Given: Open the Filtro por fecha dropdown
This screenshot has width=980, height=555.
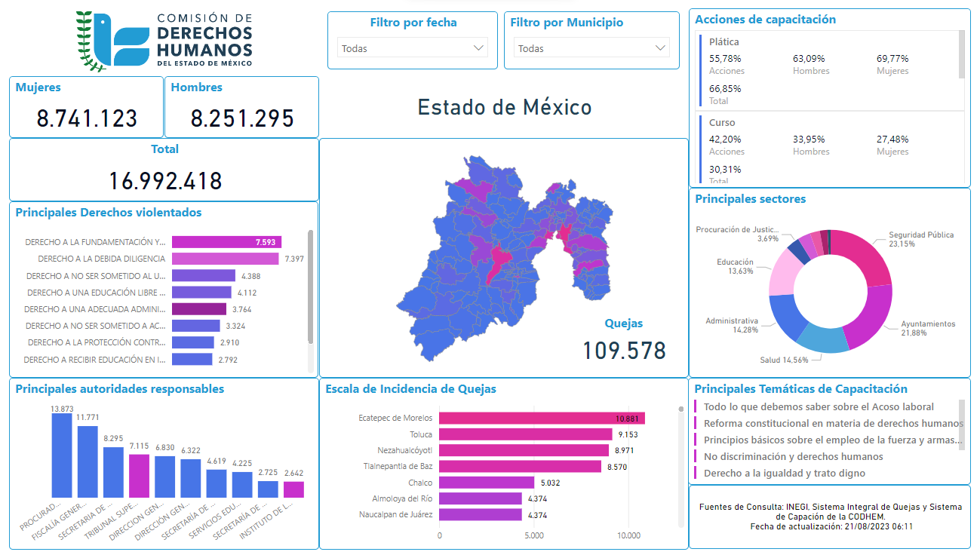Looking at the screenshot, I should (x=413, y=48).
